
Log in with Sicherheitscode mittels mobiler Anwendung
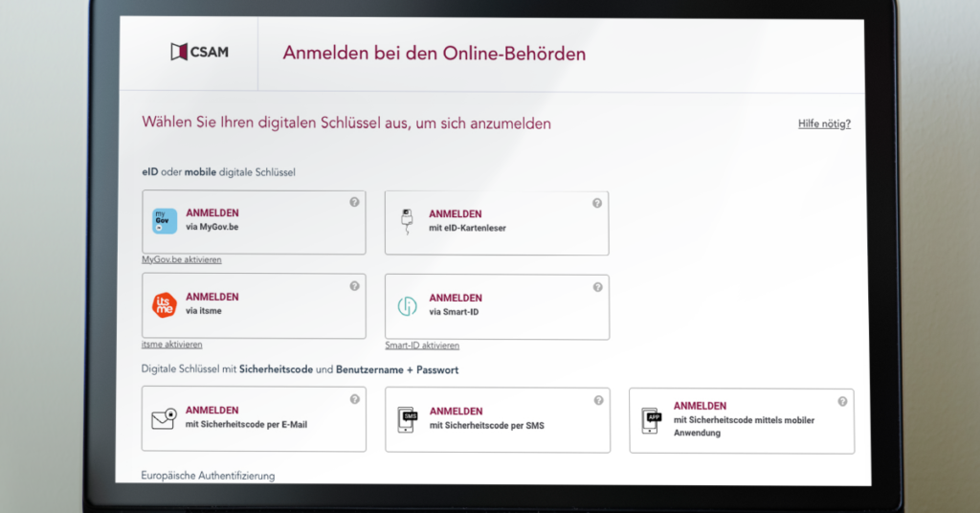[742, 419]
